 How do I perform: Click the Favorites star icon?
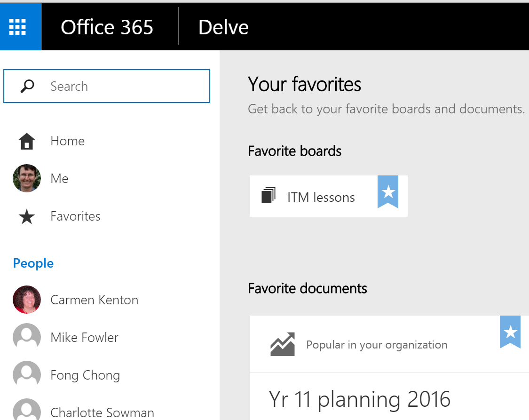pyautogui.click(x=27, y=216)
